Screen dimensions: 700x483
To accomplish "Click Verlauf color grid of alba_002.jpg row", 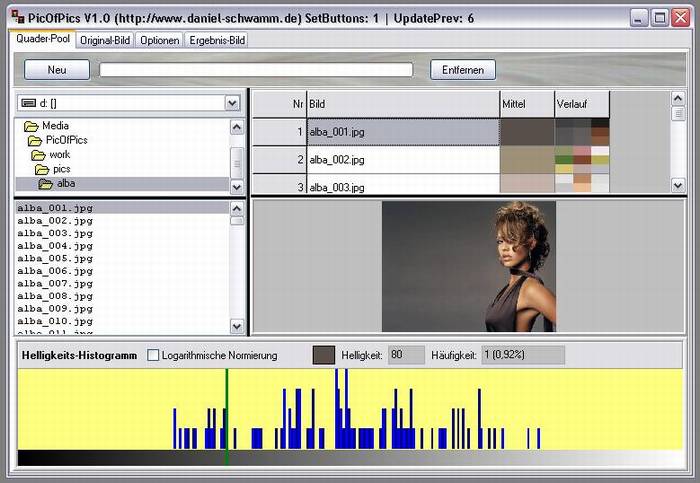I will click(582, 159).
